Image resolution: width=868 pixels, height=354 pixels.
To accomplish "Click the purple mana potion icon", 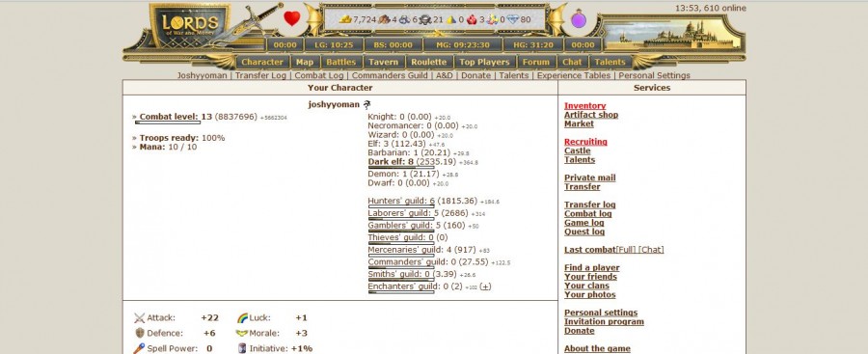I will point(579,20).
